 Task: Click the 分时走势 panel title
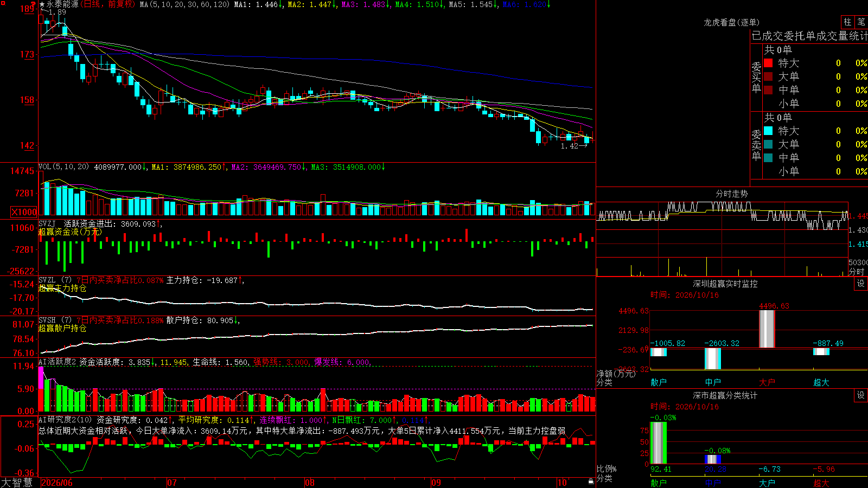point(731,194)
